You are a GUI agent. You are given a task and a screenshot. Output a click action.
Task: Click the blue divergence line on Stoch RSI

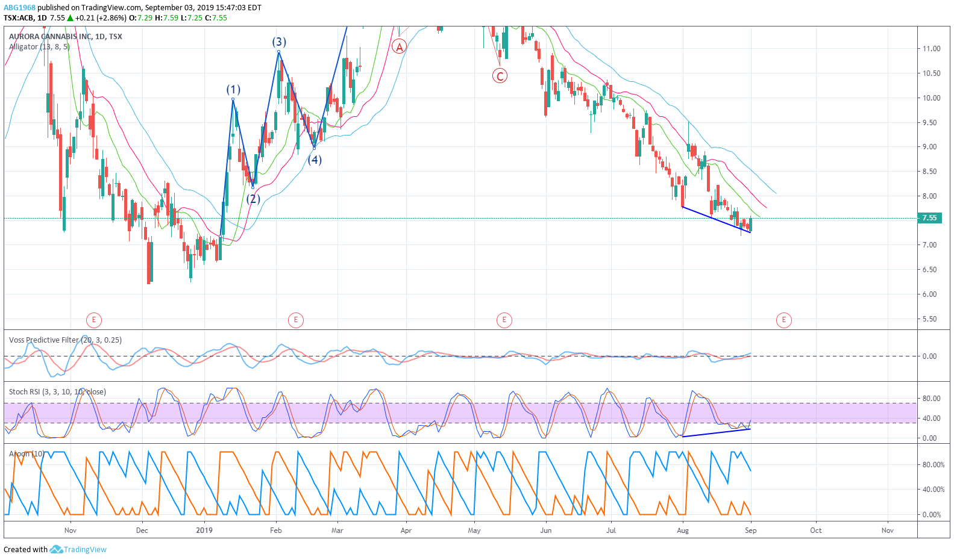(716, 432)
